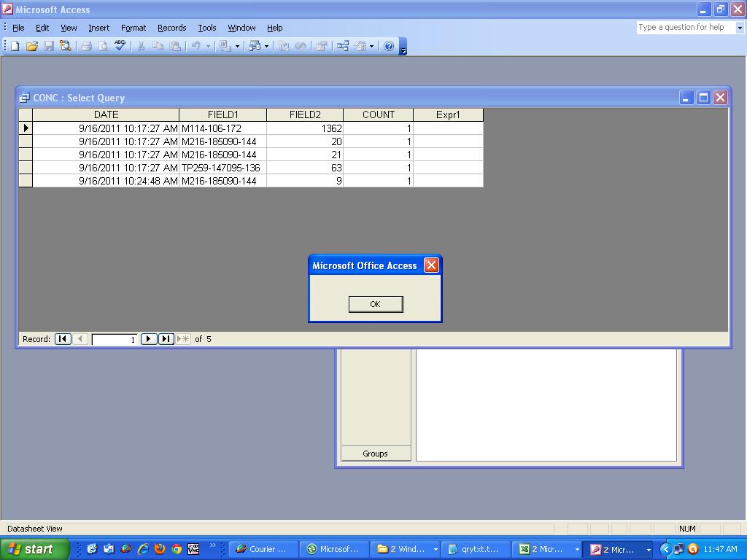Click the Copy icon in toolbar
The height and width of the screenshot is (560, 747).
(158, 46)
